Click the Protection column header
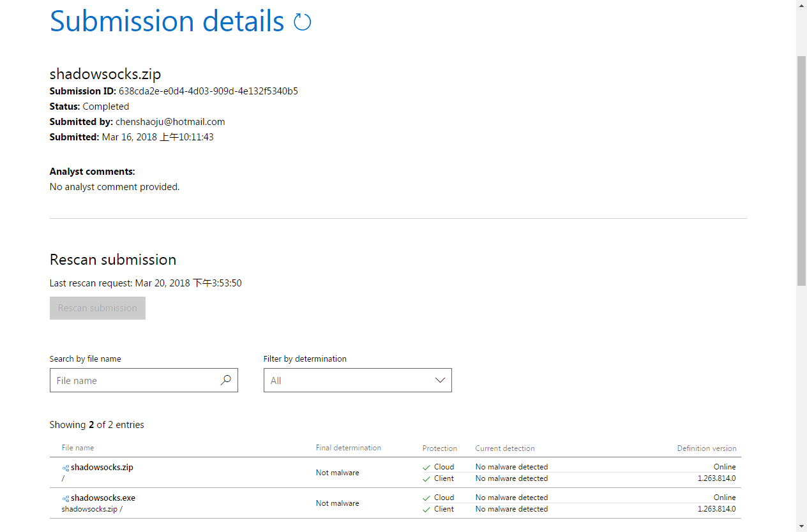 [440, 448]
